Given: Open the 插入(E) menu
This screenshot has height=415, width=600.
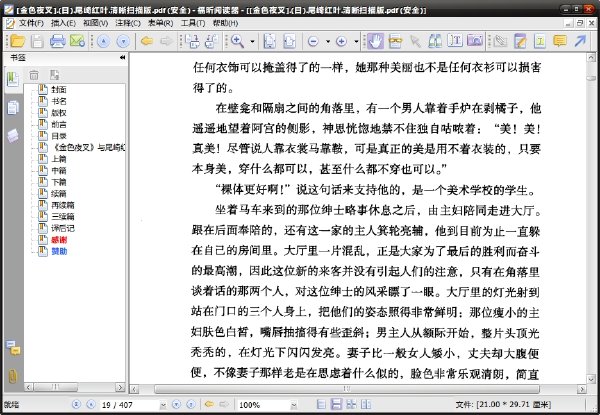Looking at the screenshot, I should tap(63, 23).
